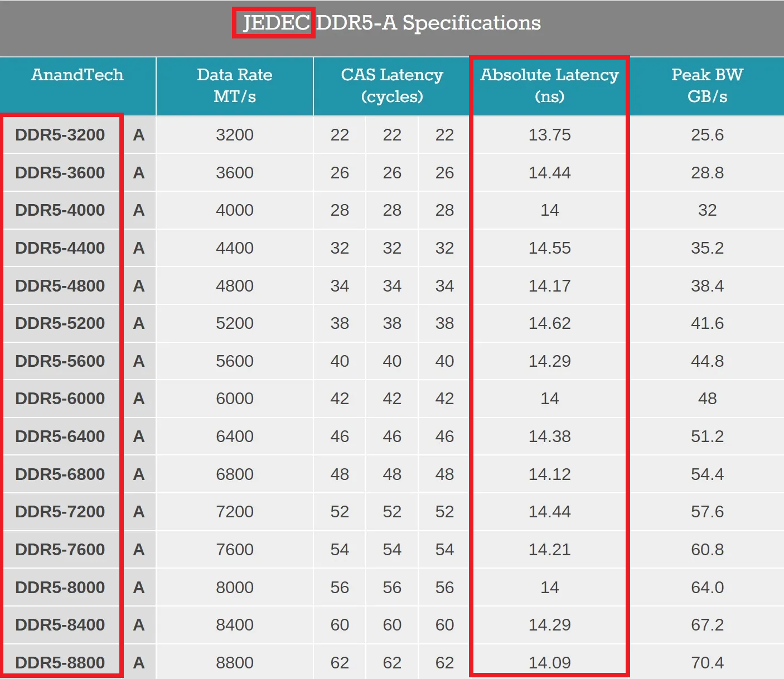The image size is (784, 679).
Task: Click the absolute latency '14.17'
Action: (550, 286)
